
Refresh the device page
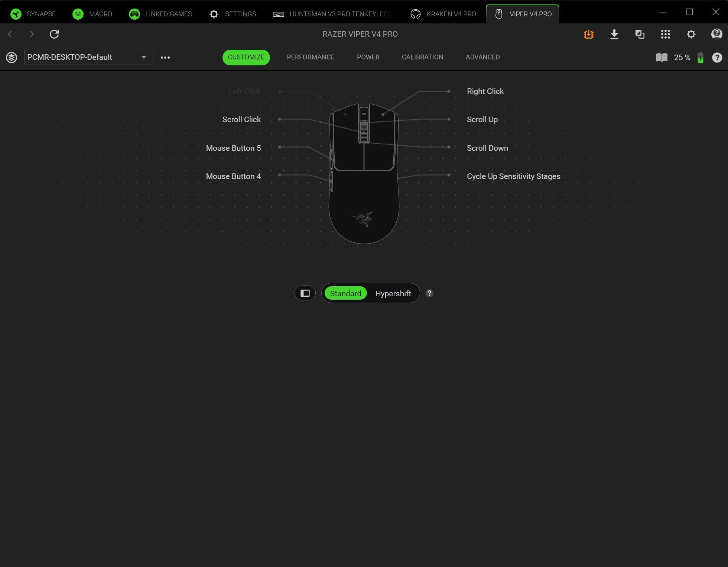[54, 34]
